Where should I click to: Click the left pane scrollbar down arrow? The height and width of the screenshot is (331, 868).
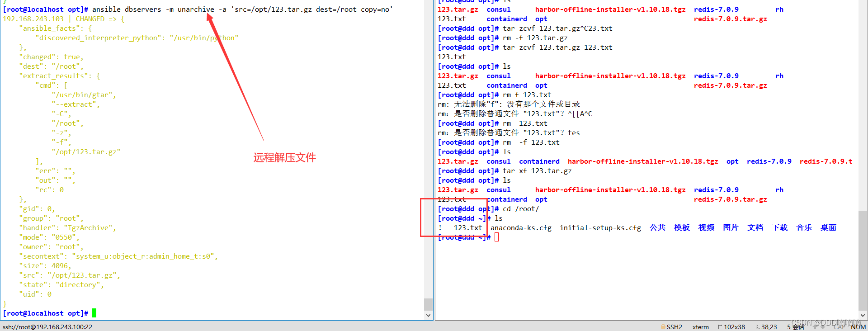pos(428,315)
